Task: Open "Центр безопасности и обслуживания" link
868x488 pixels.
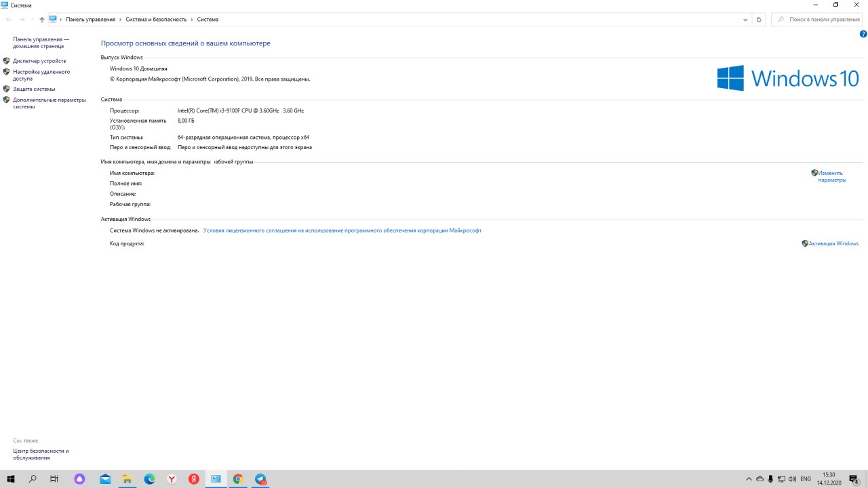Action: (41, 454)
